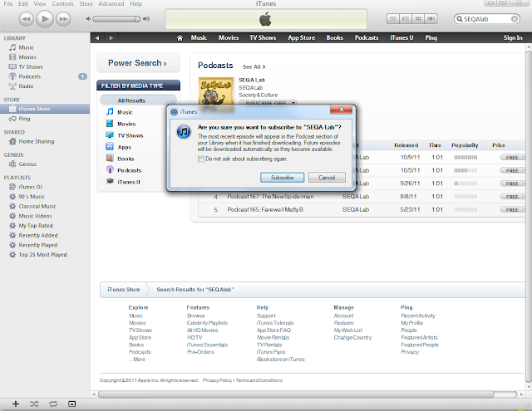Open the SEQA Lab podcast artwork
Screen dimensions: 532x411
click(216, 91)
